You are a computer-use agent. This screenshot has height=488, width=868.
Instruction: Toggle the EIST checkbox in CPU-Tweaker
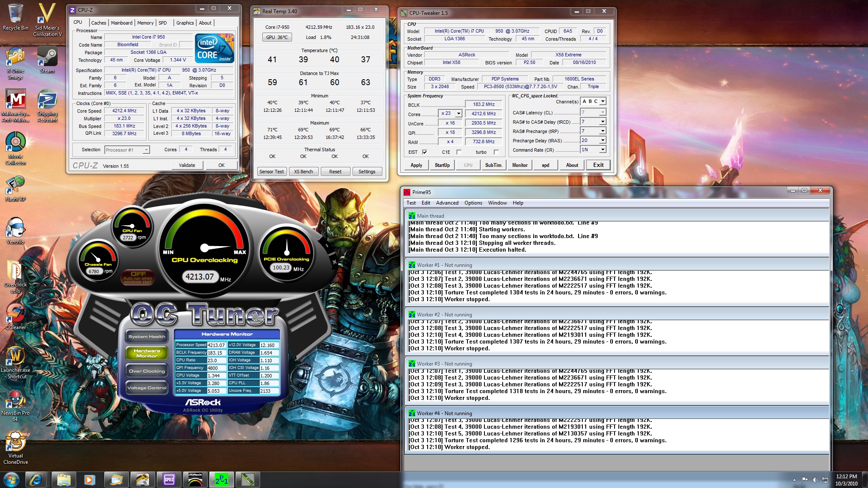click(x=425, y=152)
